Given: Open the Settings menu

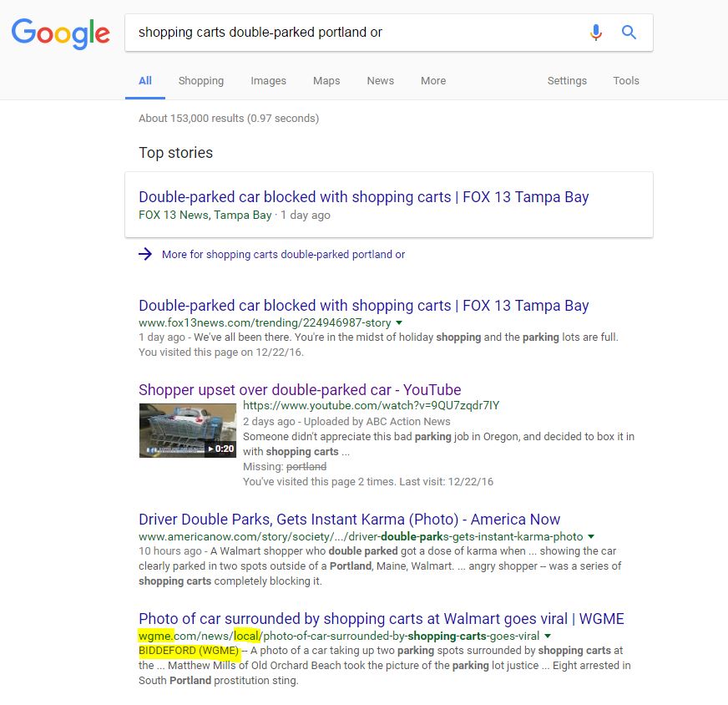Looking at the screenshot, I should pyautogui.click(x=567, y=81).
